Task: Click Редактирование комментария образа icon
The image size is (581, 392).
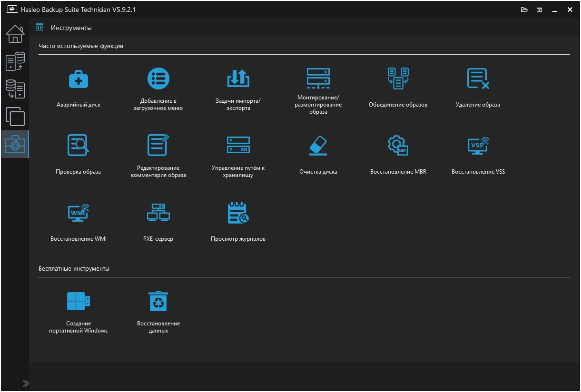Action: 158,145
